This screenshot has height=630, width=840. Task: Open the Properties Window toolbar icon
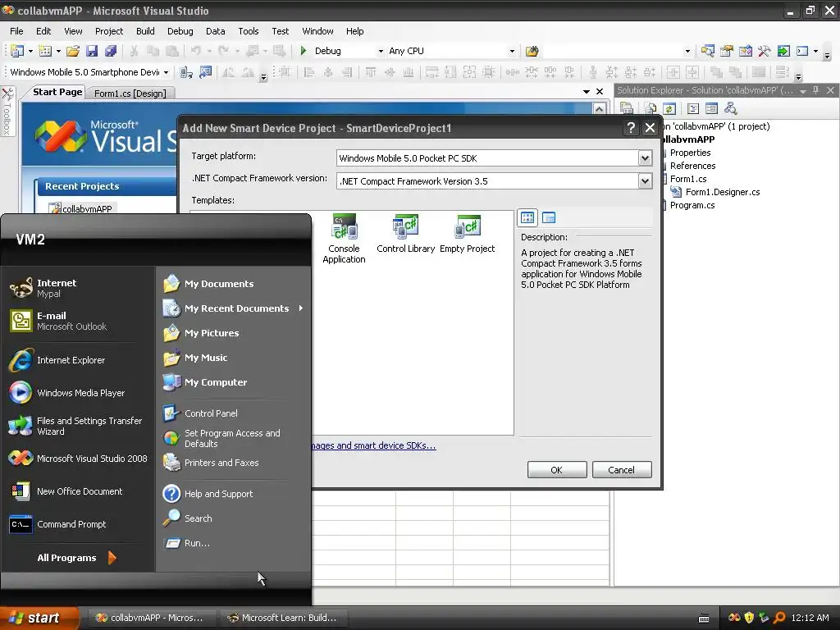[727, 51]
